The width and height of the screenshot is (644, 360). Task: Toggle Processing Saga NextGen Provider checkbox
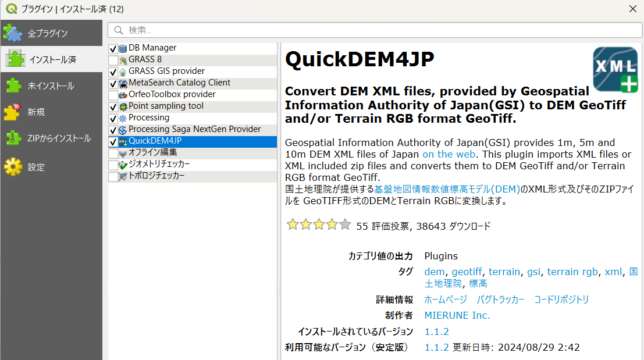(x=113, y=130)
